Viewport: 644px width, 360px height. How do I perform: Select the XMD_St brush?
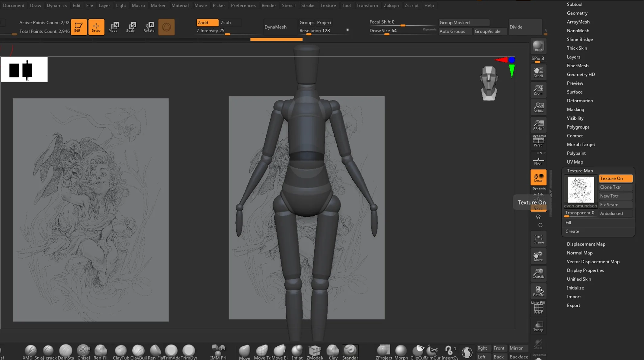tap(31, 352)
